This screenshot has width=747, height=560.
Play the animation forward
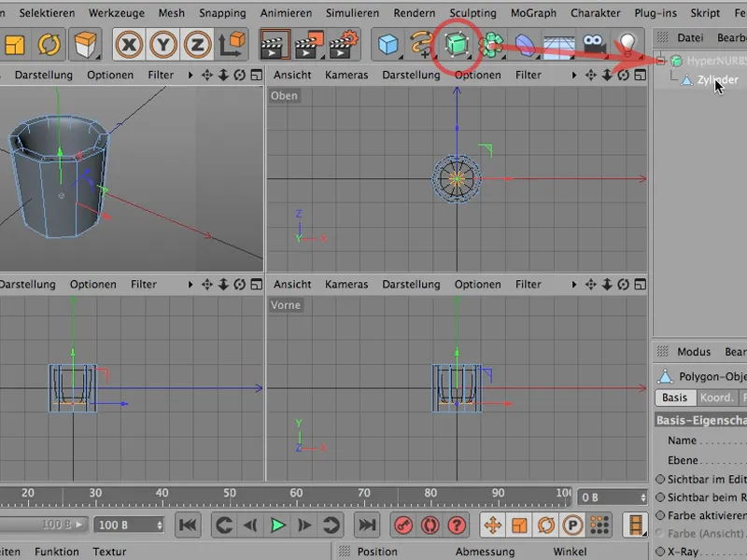[277, 525]
